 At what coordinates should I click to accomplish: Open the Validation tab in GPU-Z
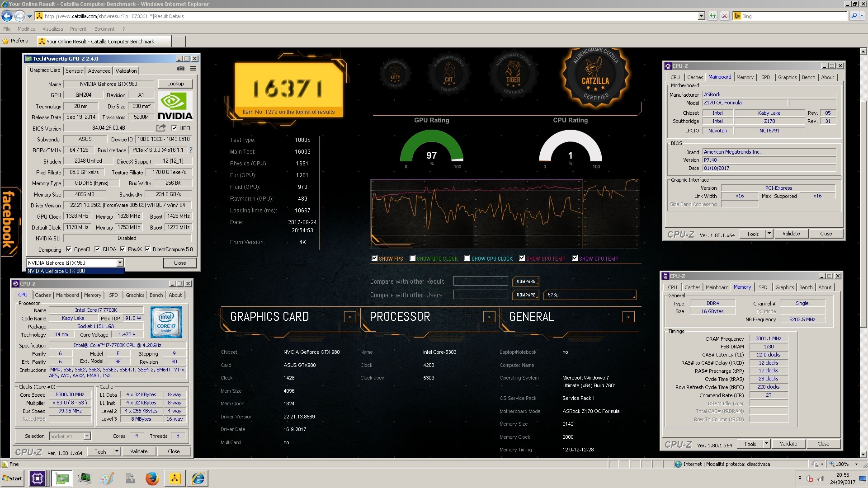(x=126, y=71)
